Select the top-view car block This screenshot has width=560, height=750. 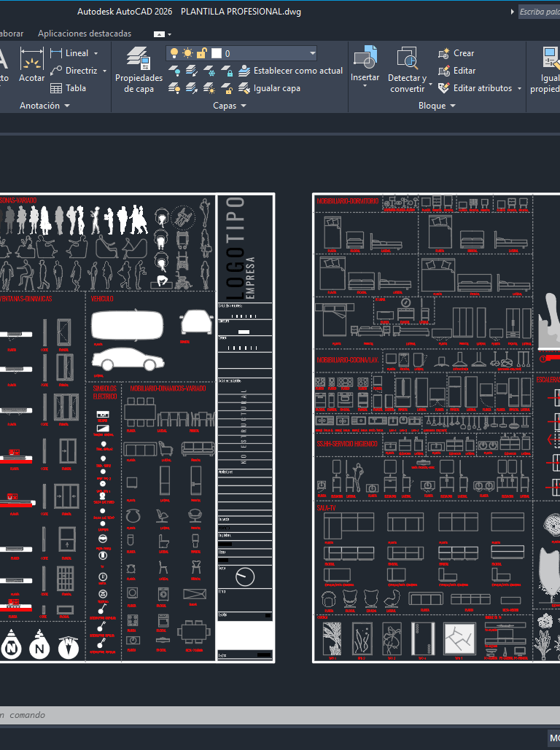click(127, 325)
